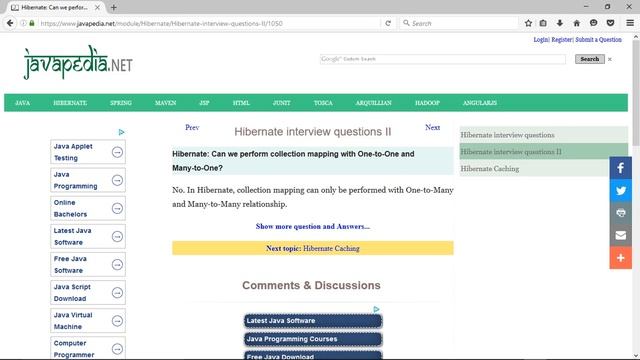Show more question and Answers link
This screenshot has height=360, width=640.
coord(313,226)
